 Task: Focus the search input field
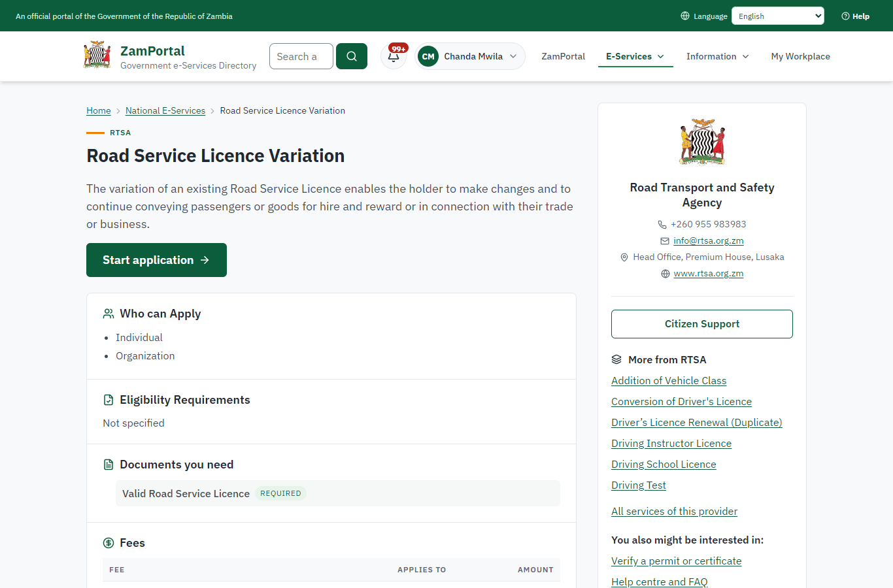coord(301,56)
